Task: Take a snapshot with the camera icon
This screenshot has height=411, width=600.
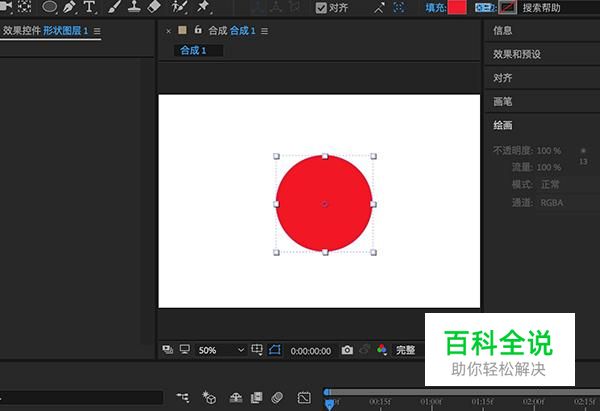Action: click(x=347, y=350)
